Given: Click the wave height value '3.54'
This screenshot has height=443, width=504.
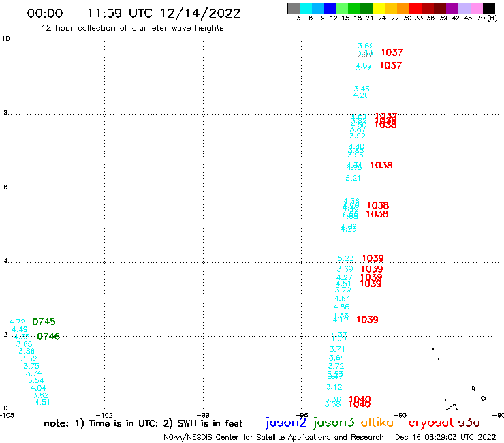Looking at the screenshot, I should (36, 380).
